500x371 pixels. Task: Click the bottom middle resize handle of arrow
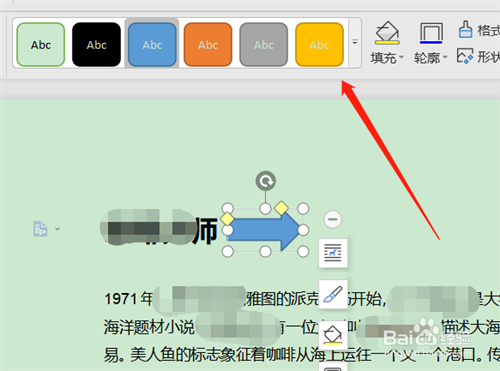pos(265,252)
